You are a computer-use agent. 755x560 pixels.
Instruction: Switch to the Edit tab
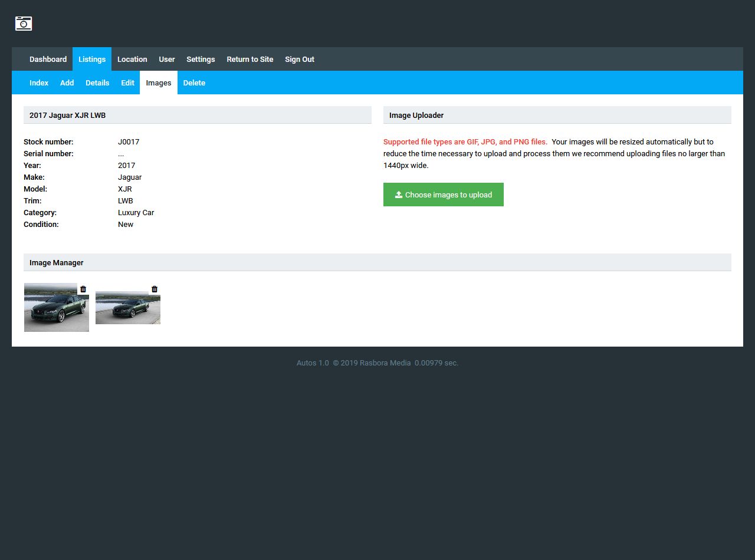coord(128,83)
